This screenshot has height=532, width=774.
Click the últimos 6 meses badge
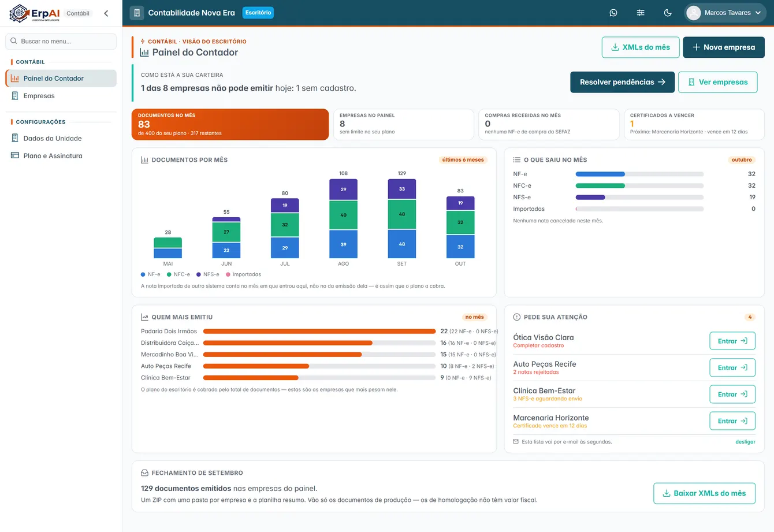[463, 160]
